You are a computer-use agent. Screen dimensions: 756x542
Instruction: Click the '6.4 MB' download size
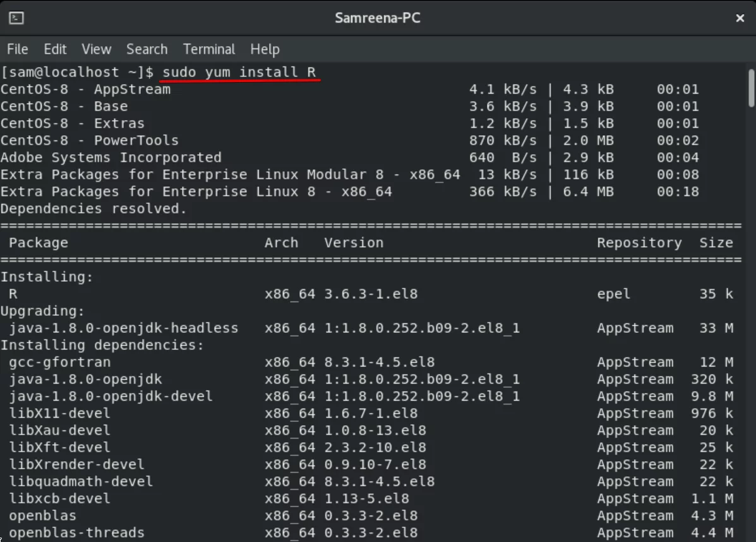tap(588, 191)
